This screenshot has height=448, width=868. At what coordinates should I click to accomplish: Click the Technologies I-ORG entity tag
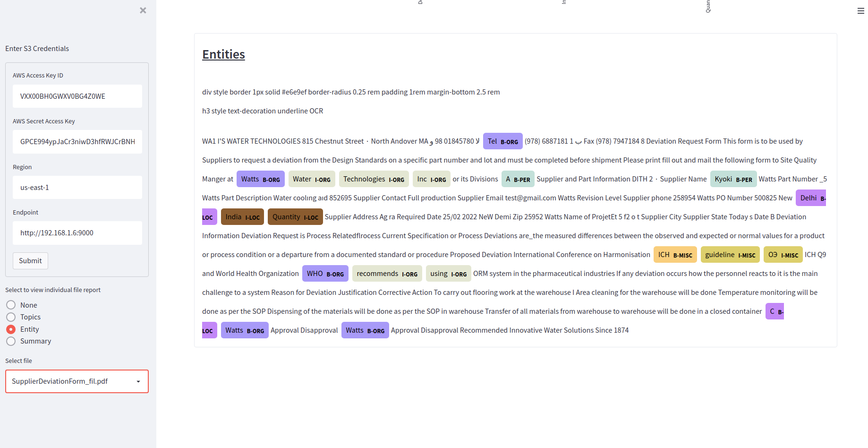point(374,179)
